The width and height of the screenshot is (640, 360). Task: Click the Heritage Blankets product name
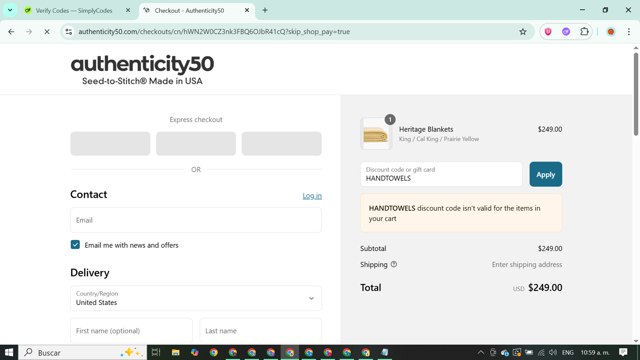point(426,129)
